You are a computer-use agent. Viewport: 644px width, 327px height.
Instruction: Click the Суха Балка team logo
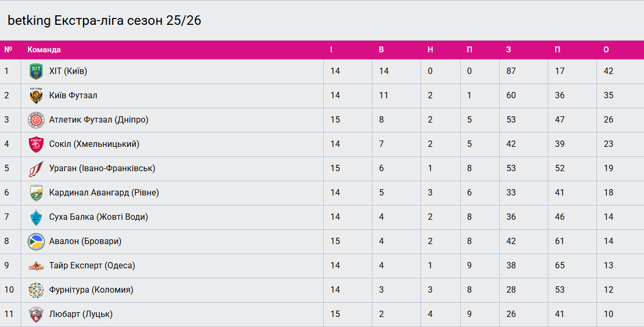pos(36,217)
